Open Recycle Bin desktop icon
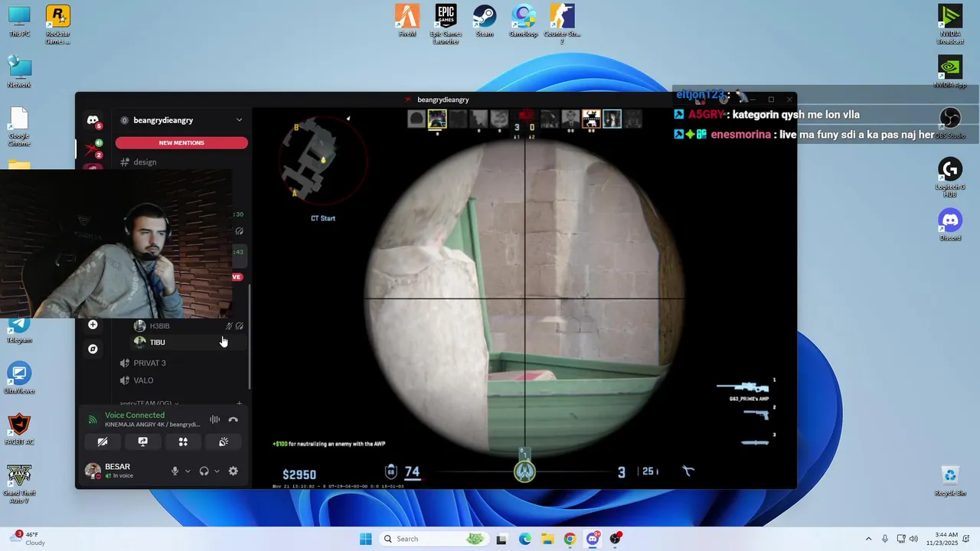Image resolution: width=980 pixels, height=551 pixels. click(950, 480)
